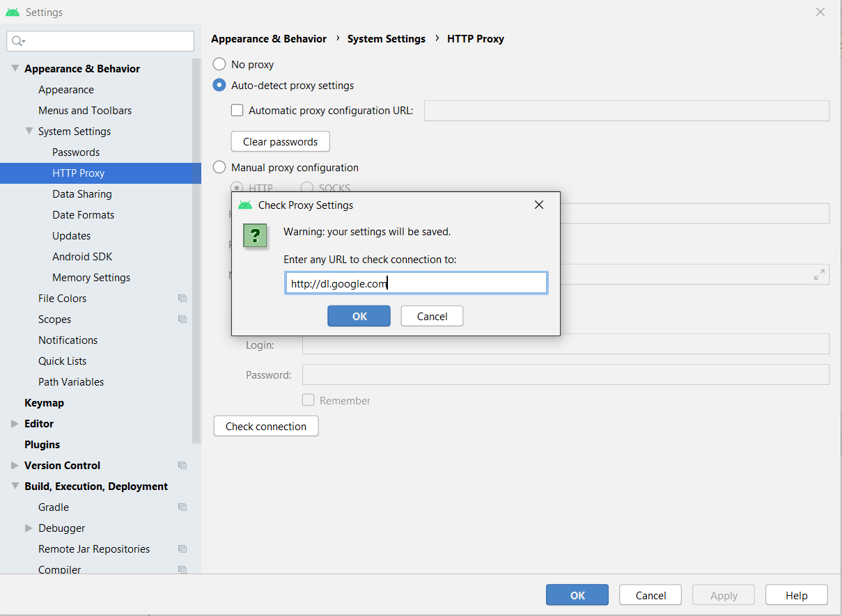Screen dimensions: 842x616
Task: Click the Remote Jar Repositories project-level icon
Action: click(x=182, y=549)
